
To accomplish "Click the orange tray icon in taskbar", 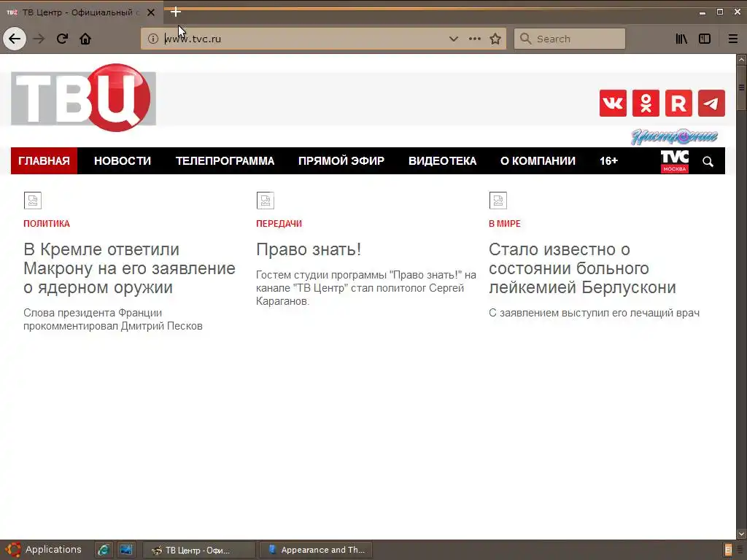I will pos(728,550).
